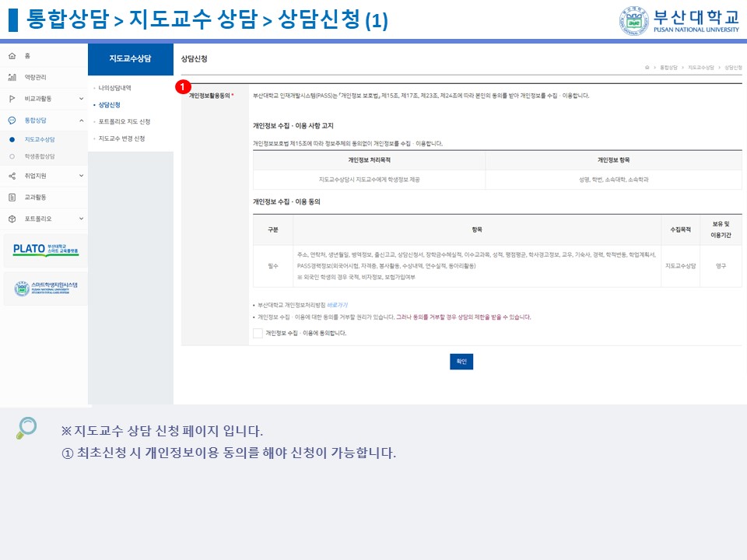Click the 홈 house icon in sidebar
The image size is (747, 560).
click(12, 56)
